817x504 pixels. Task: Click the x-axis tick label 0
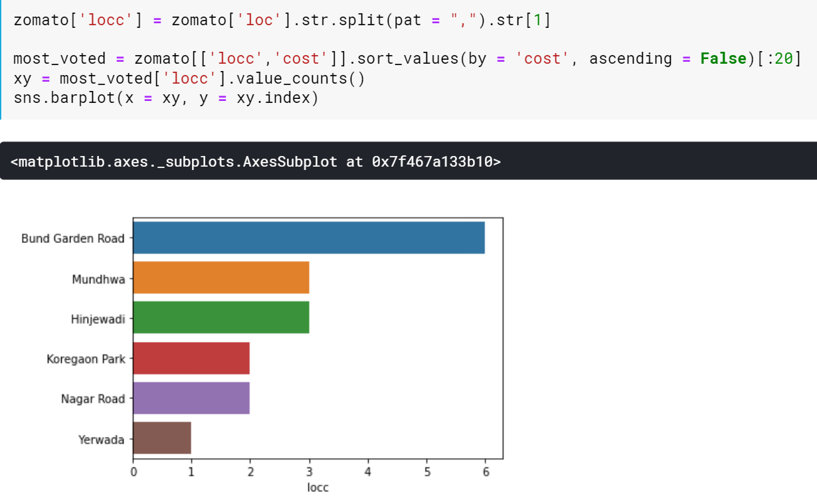pos(134,472)
